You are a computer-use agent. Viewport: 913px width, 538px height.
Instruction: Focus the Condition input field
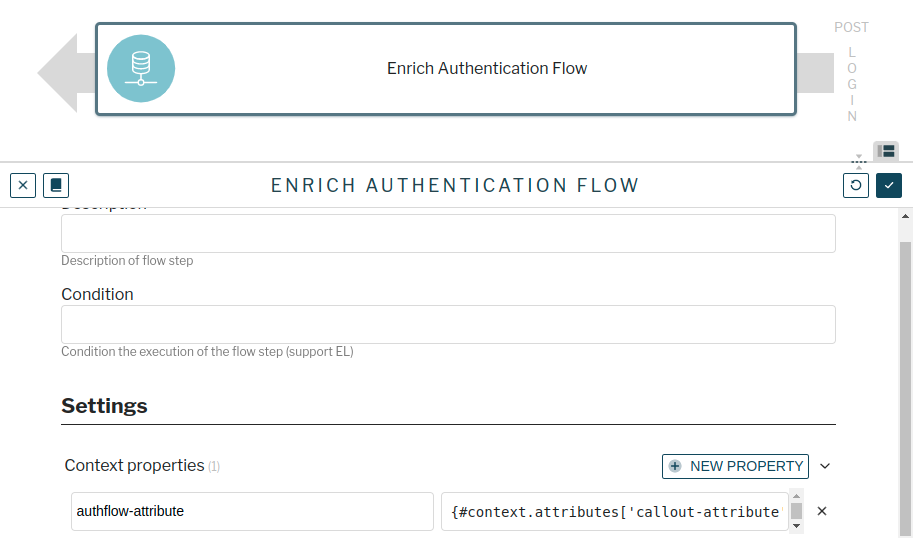point(448,324)
